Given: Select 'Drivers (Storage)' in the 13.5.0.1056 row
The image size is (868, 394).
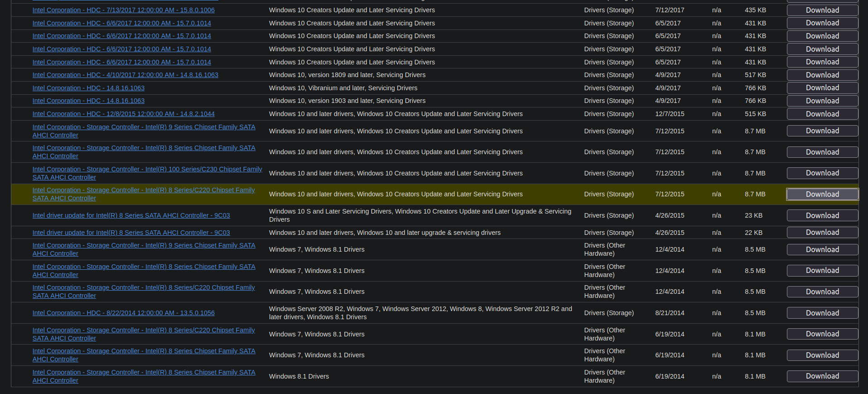Looking at the screenshot, I should [609, 313].
